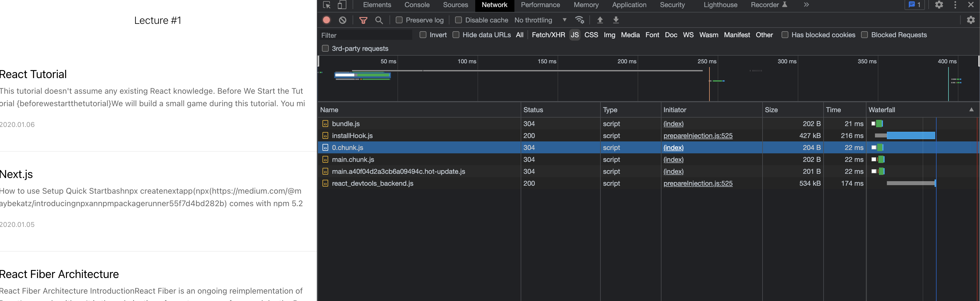This screenshot has width=980, height=301.
Task: Export HAR file download icon
Action: pos(616,20)
